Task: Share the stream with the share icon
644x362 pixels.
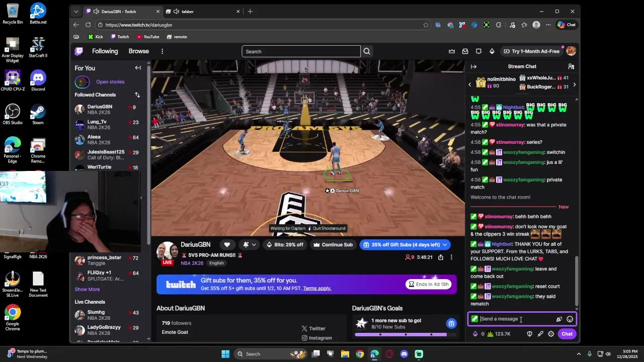Action: 441,257
